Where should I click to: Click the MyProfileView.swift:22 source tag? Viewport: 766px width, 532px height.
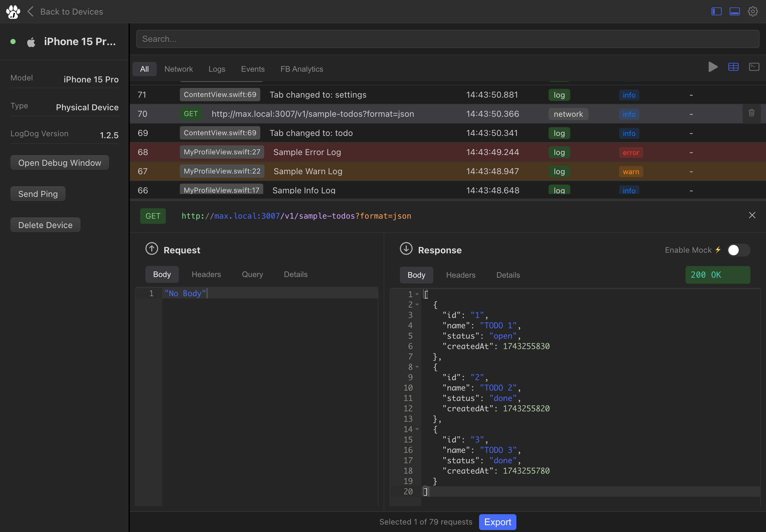point(222,171)
